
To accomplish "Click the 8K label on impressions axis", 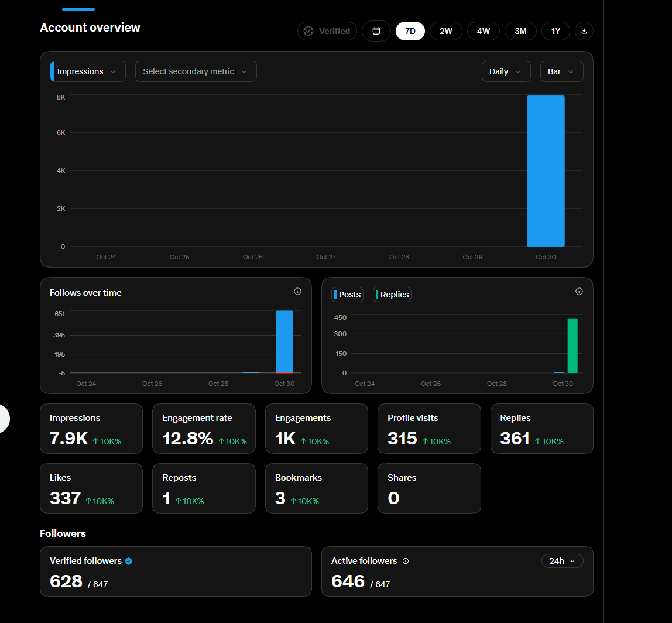I will click(61, 97).
